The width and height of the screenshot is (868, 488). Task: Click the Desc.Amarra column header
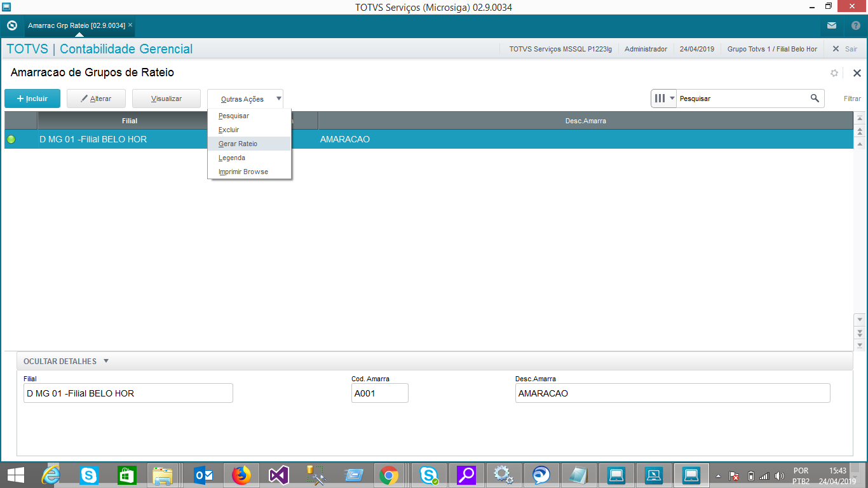586,121
